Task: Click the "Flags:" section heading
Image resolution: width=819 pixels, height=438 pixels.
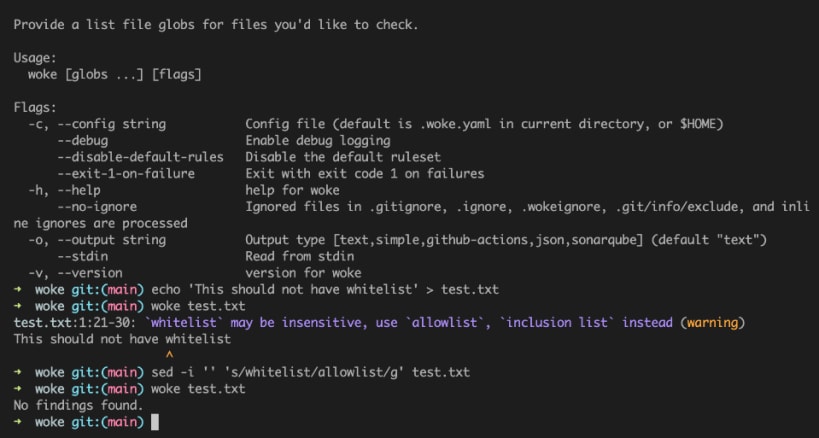Action: point(36,107)
